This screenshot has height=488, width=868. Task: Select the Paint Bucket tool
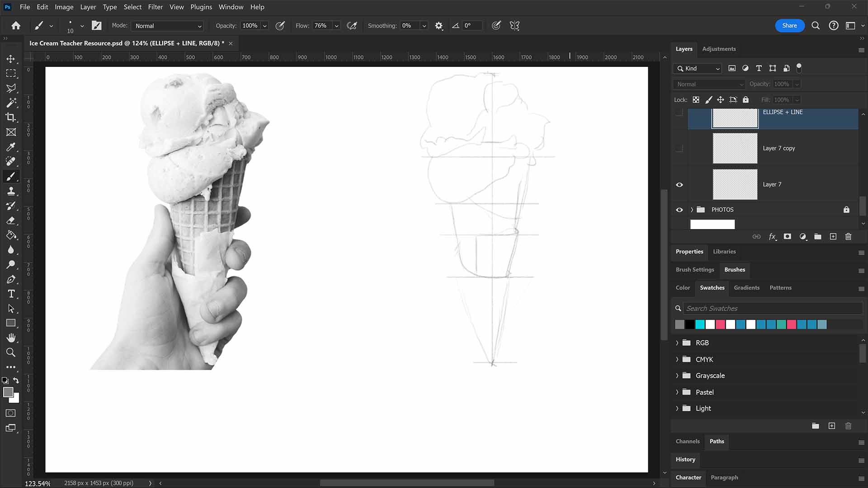click(x=11, y=235)
